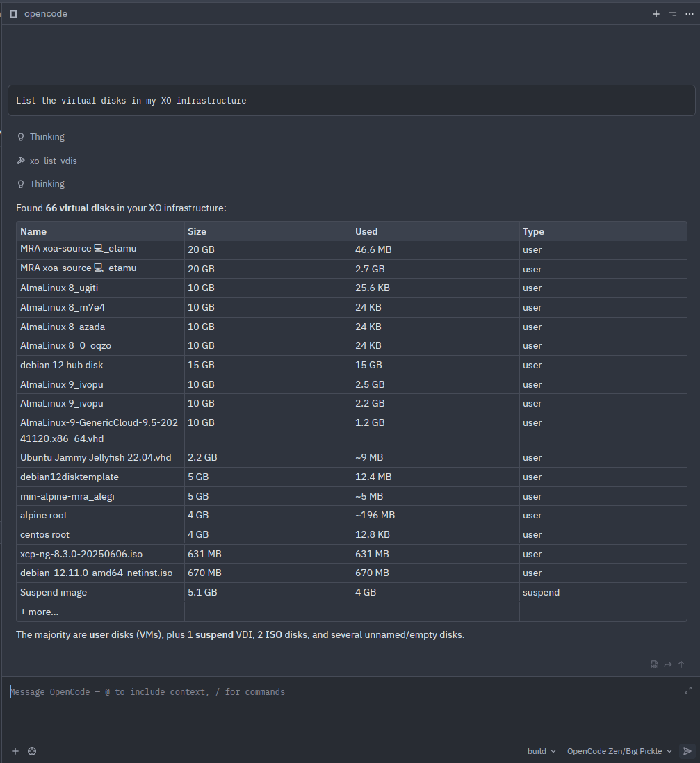Click the '+ more...' table row

pos(40,612)
